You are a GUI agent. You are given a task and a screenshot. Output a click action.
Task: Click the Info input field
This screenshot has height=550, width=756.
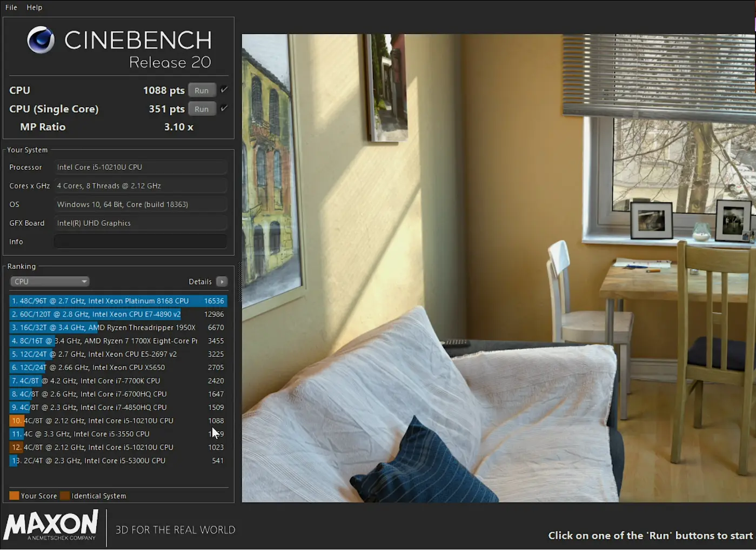point(141,242)
